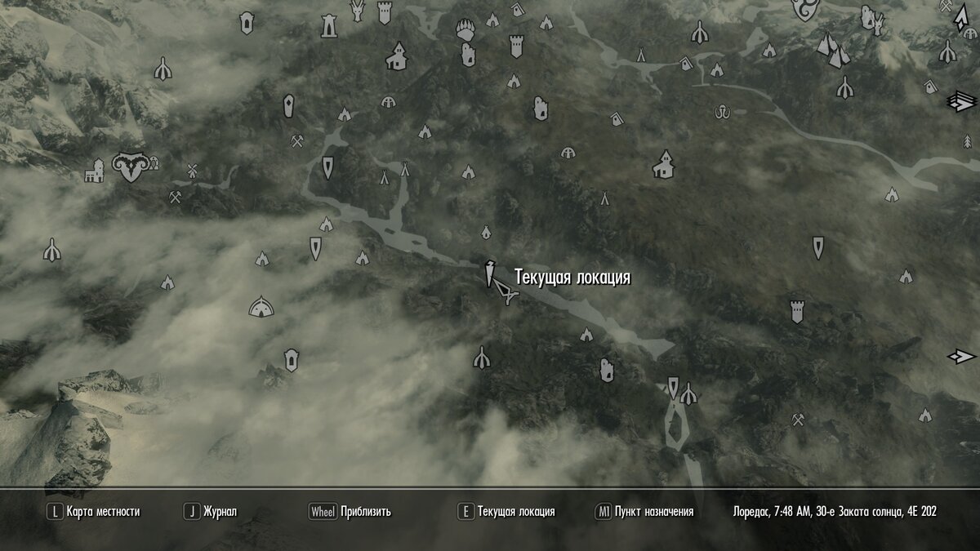Screen dimensions: 980x551
Task: Click the ruin icon directly beneath the bear paw
Action: pos(468,55)
